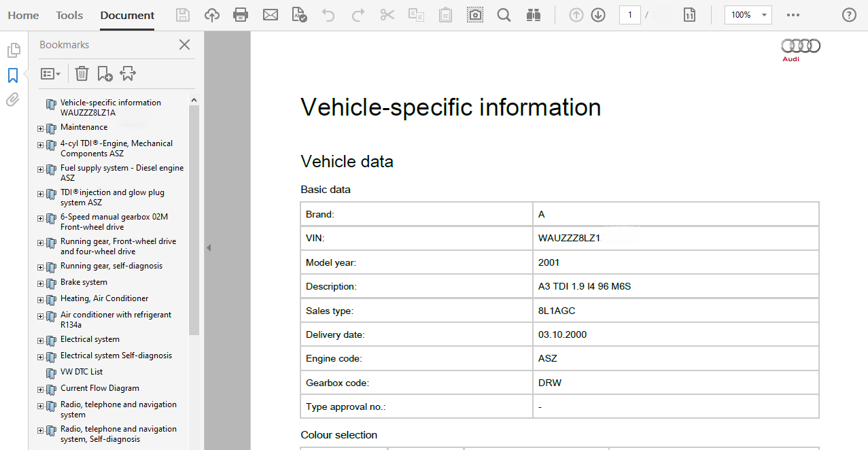Switch to the Tools tab
868x450 pixels.
69,15
